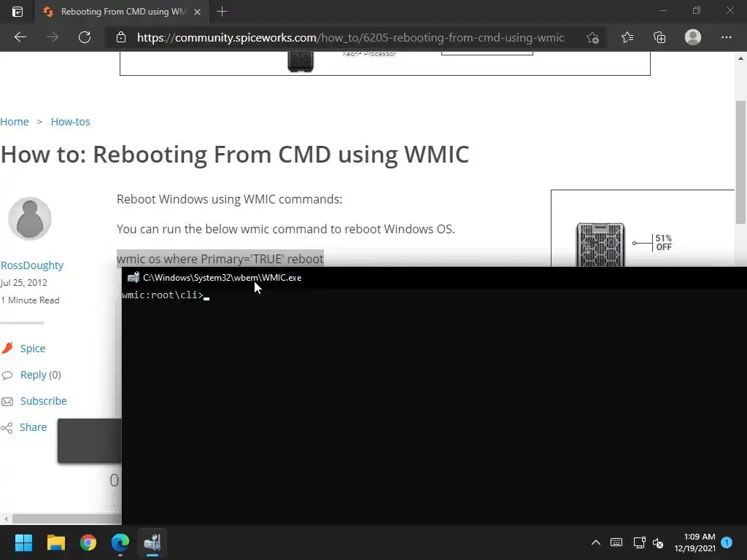Open the Windows Start menu
Viewport: 747px width, 560px height.
23,542
